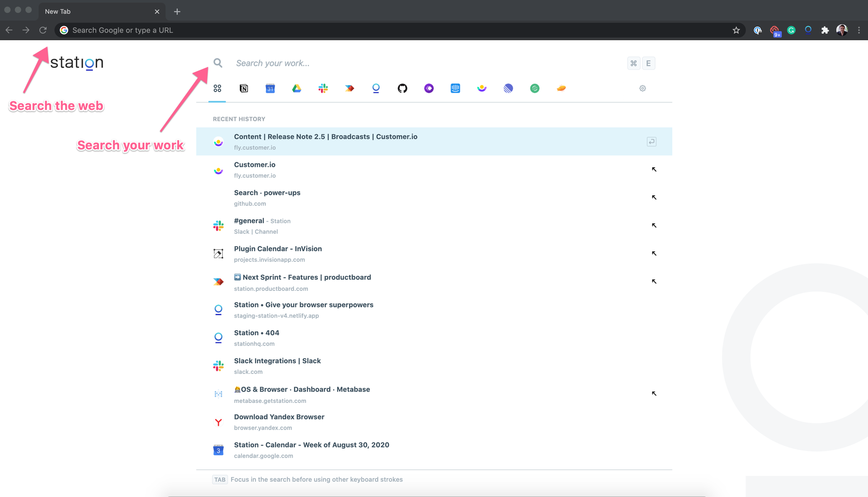Open the 1Password extension icon
The height and width of the screenshot is (497, 868).
click(758, 30)
